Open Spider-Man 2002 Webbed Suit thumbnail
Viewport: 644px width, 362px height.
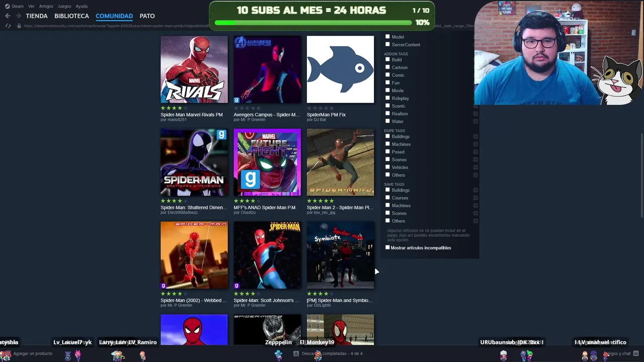194,255
